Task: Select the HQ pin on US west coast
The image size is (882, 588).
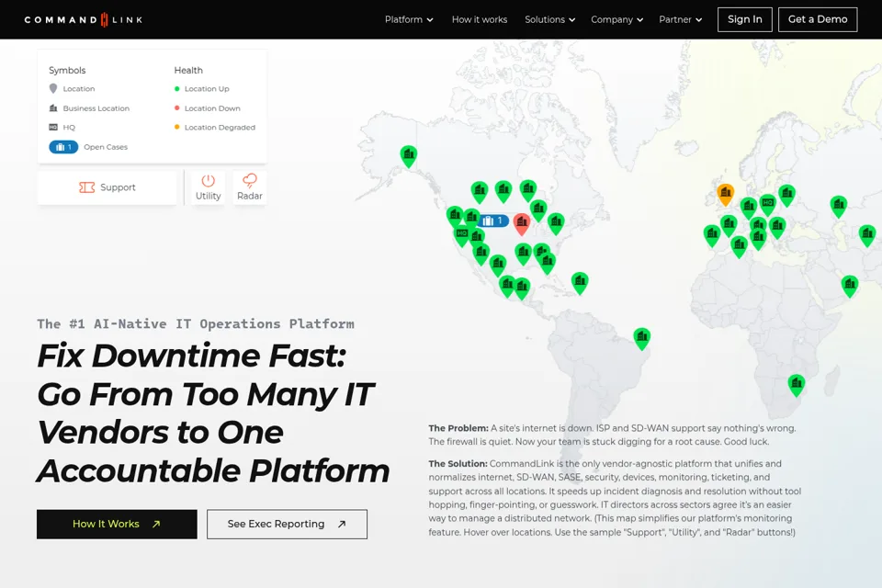Action: [x=462, y=235]
